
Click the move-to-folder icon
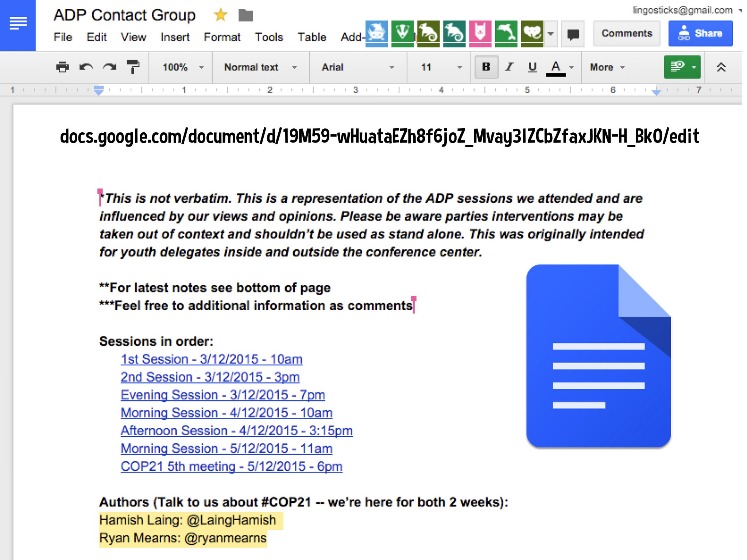pos(245,15)
